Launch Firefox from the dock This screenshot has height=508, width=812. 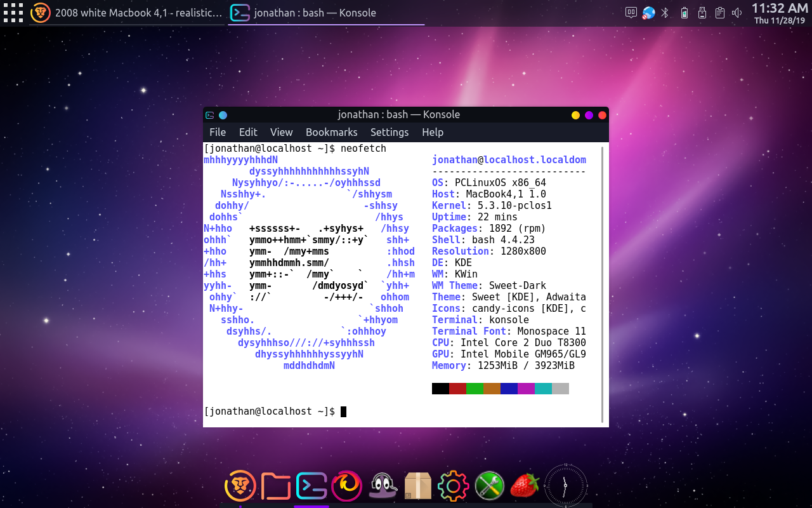[x=347, y=486]
